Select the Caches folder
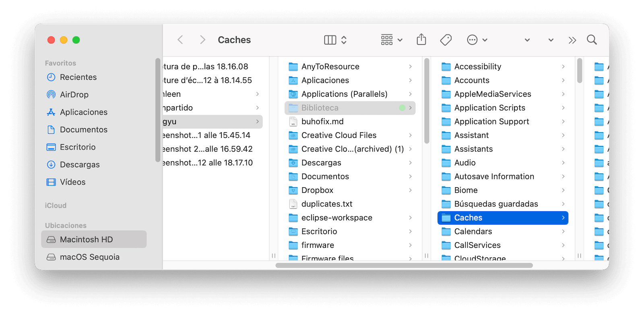This screenshot has width=644, height=316. [468, 218]
